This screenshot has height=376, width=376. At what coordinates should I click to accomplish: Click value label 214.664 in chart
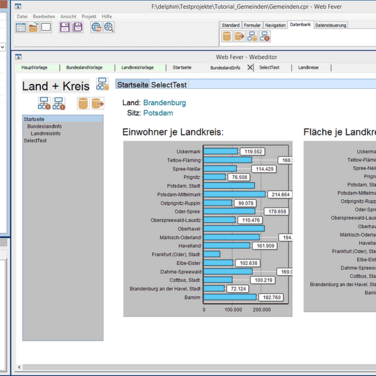pos(280,195)
